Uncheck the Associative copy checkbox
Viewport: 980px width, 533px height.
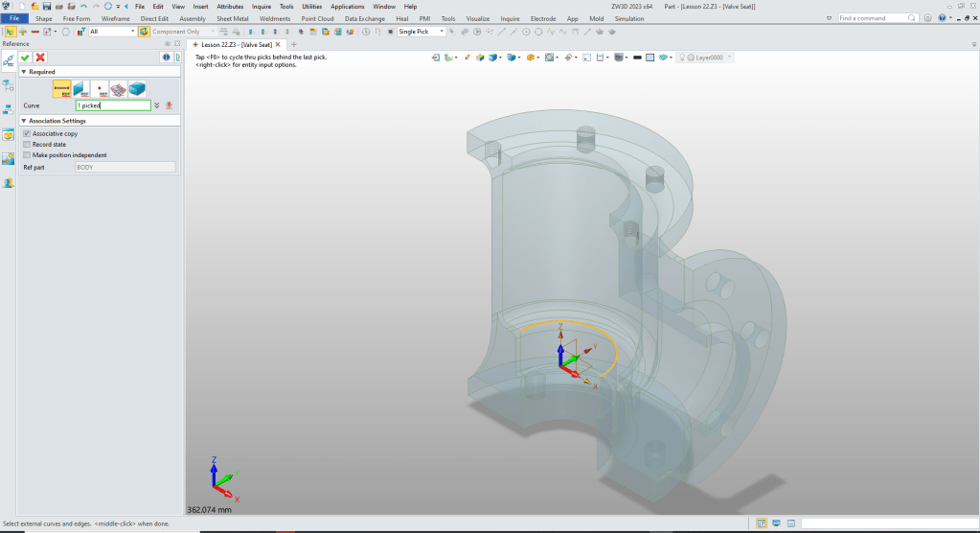point(27,133)
